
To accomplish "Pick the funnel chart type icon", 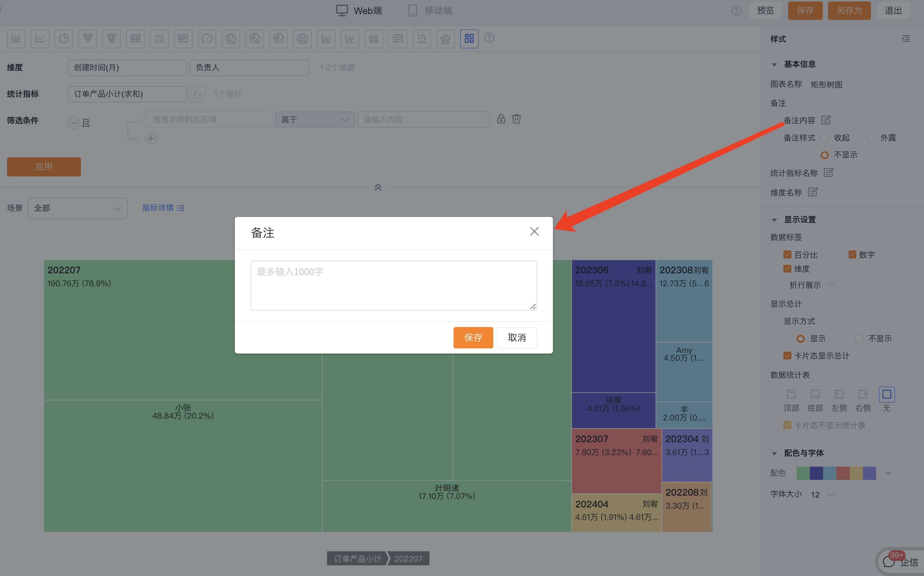I will [88, 38].
